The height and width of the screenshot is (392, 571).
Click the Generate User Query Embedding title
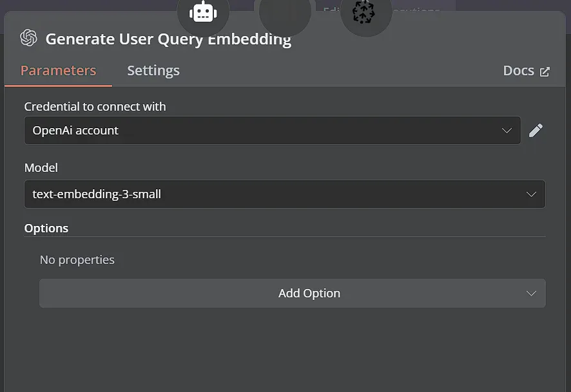click(168, 39)
